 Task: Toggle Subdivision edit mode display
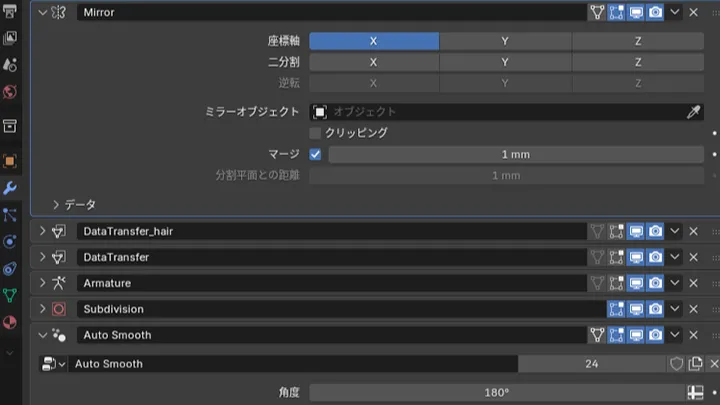616,309
